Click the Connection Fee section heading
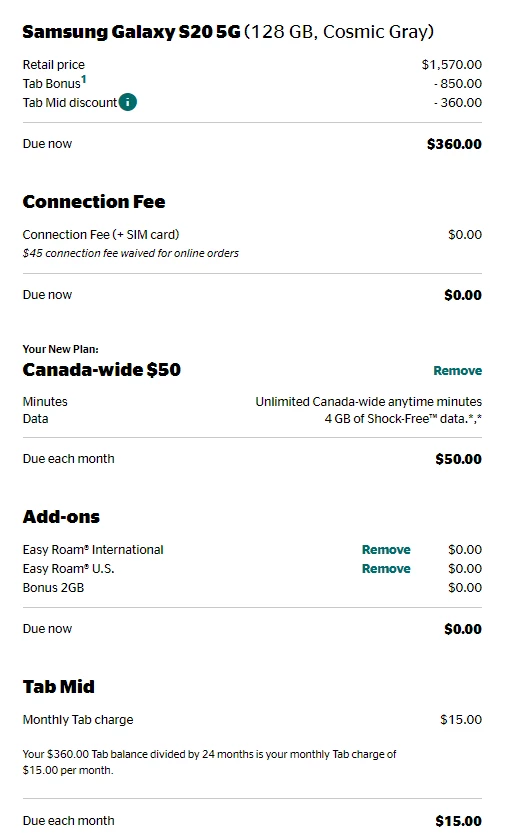The image size is (515, 840). [x=94, y=202]
